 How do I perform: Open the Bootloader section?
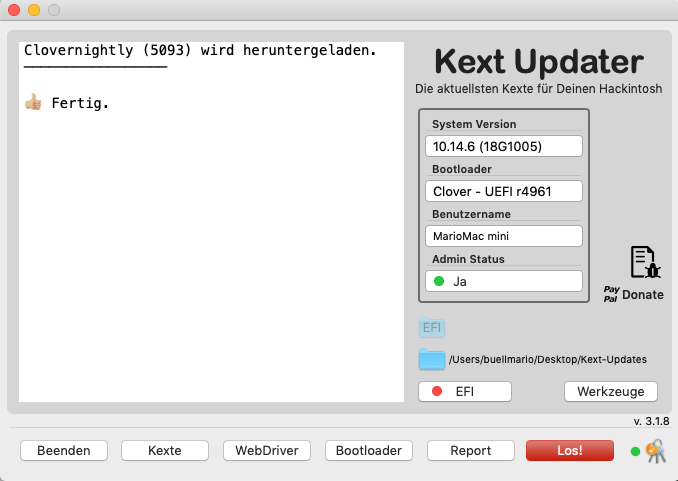pyautogui.click(x=369, y=450)
